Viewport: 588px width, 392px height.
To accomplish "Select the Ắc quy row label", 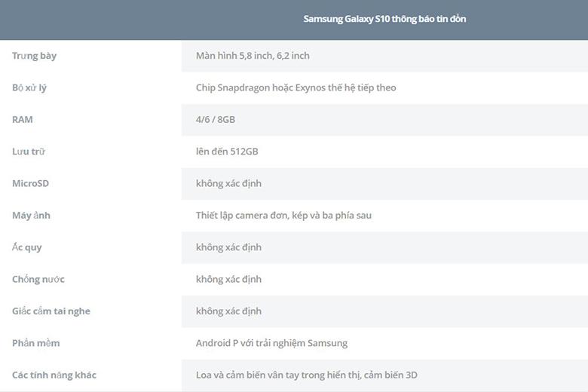I will tap(27, 247).
